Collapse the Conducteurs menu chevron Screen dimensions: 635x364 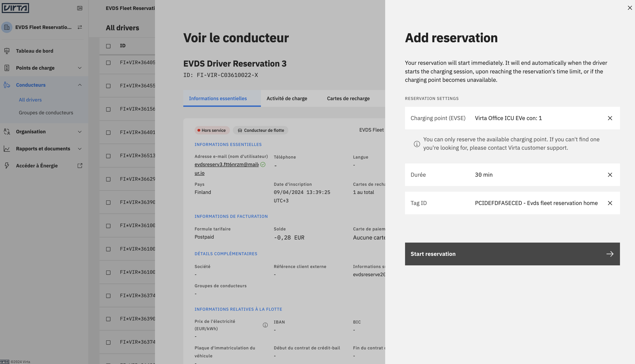[80, 85]
